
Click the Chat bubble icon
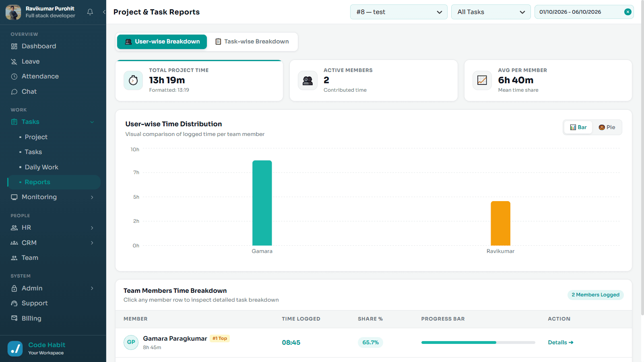click(14, 92)
